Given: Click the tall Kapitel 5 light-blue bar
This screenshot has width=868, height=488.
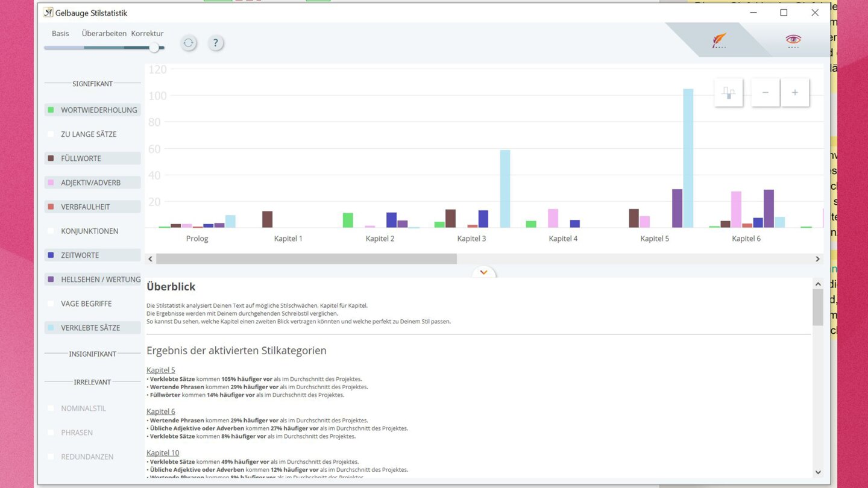Looking at the screenshot, I should pyautogui.click(x=688, y=158).
